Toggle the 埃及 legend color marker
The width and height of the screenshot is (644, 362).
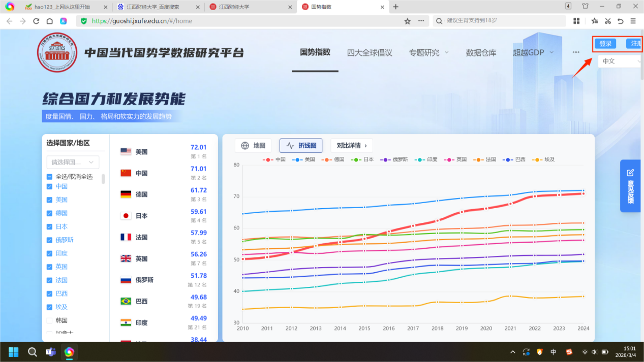pos(536,159)
